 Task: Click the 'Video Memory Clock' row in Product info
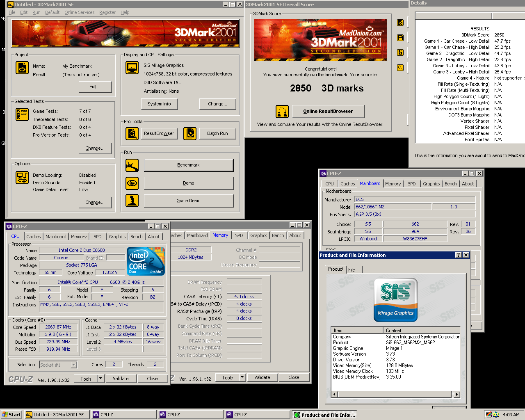pyautogui.click(x=395, y=371)
